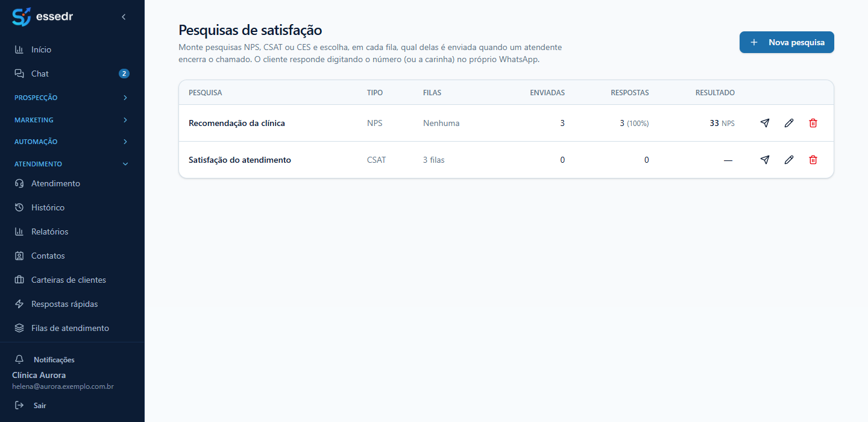
Task: Click the Recomendação da clínica survey name
Action: click(237, 123)
